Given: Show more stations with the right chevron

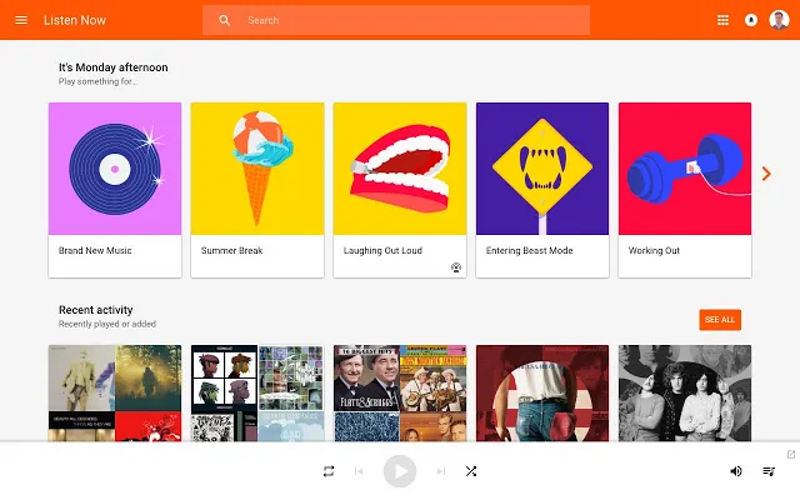Looking at the screenshot, I should (767, 174).
